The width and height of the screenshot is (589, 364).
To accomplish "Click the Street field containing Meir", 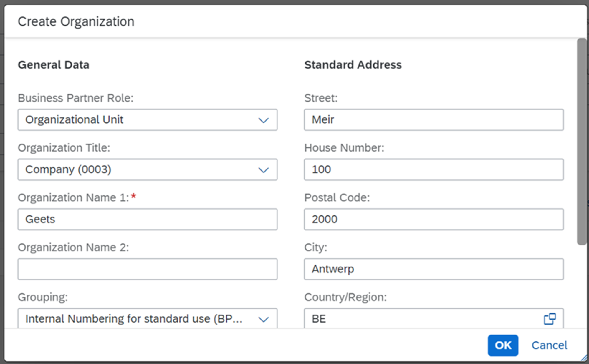I will click(x=434, y=120).
